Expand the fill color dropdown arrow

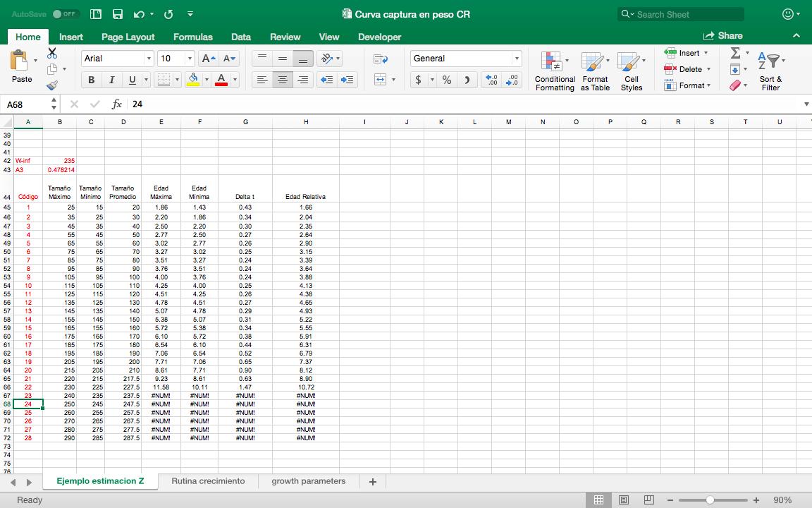207,79
